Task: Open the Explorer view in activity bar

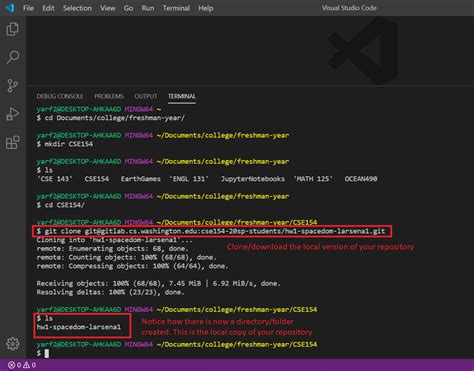Action: tap(13, 29)
